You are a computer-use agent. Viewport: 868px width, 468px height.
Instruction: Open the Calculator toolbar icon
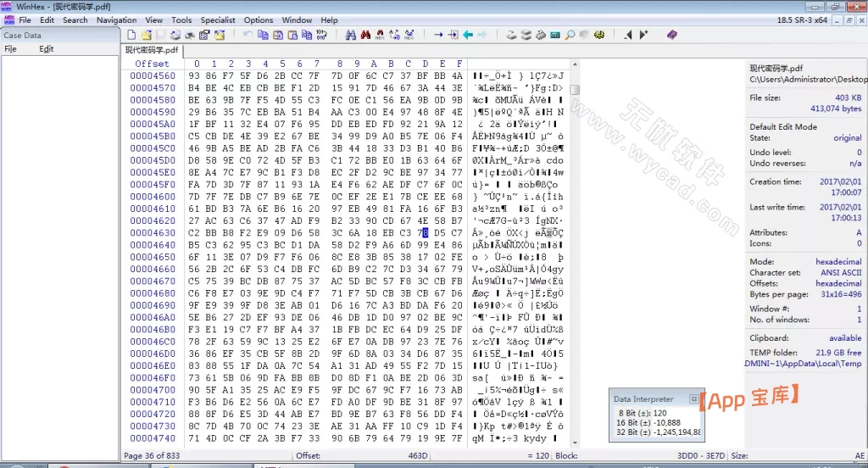pyautogui.click(x=554, y=35)
